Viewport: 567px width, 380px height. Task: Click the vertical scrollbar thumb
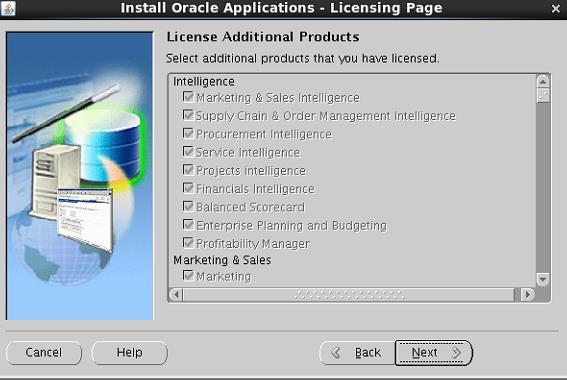pos(543,95)
